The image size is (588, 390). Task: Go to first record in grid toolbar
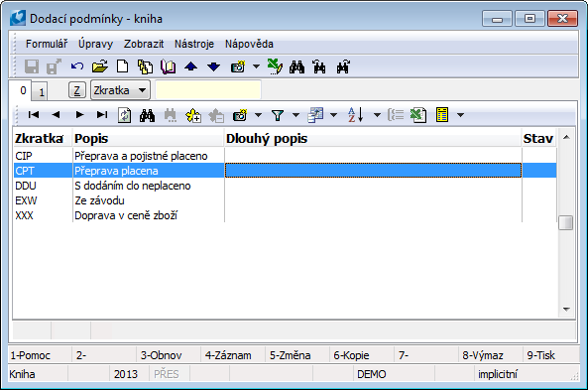coord(34,115)
